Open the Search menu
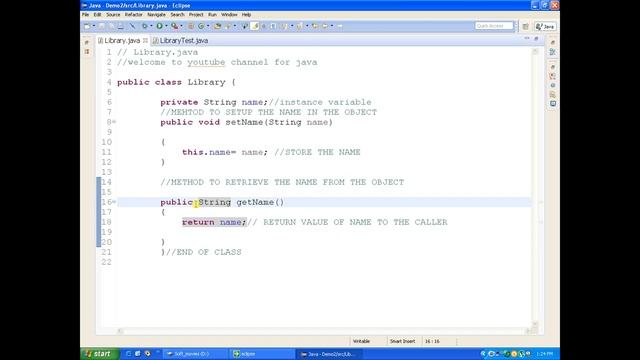The width and height of the screenshot is (640, 360). [177, 15]
